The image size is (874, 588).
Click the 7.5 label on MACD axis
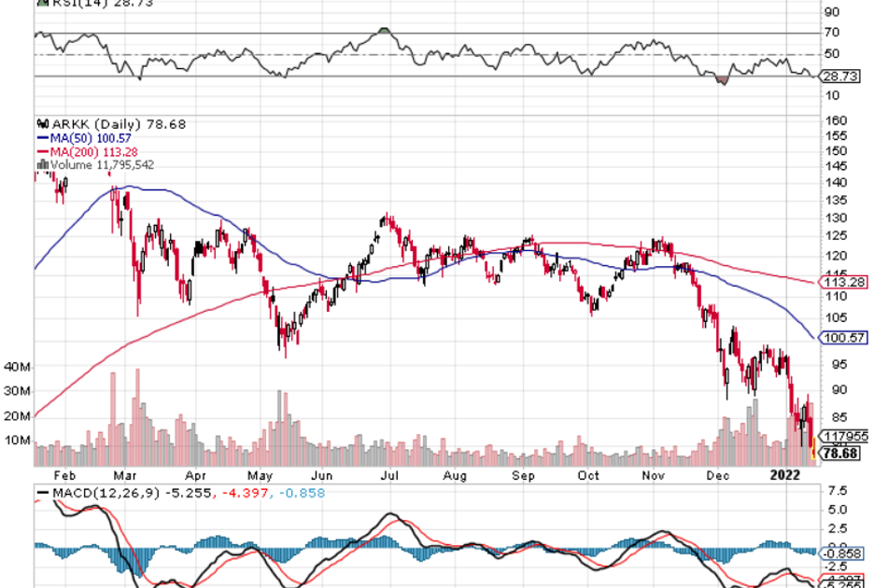(x=838, y=491)
